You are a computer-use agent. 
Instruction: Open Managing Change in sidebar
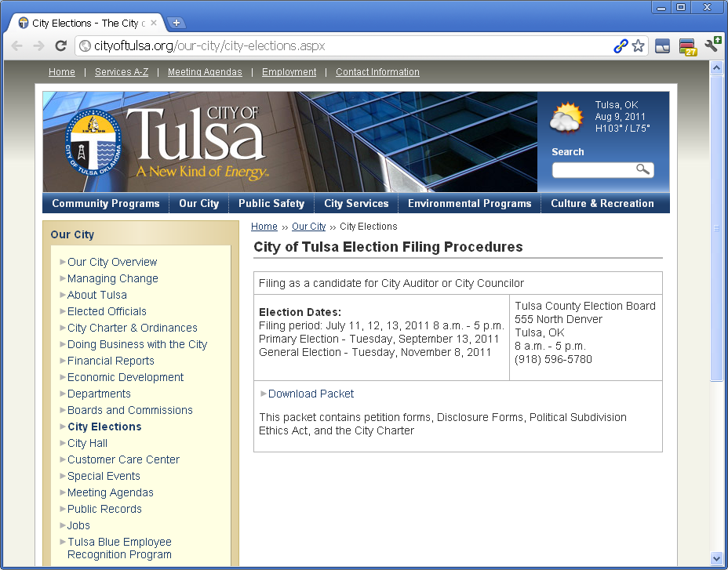tap(113, 278)
